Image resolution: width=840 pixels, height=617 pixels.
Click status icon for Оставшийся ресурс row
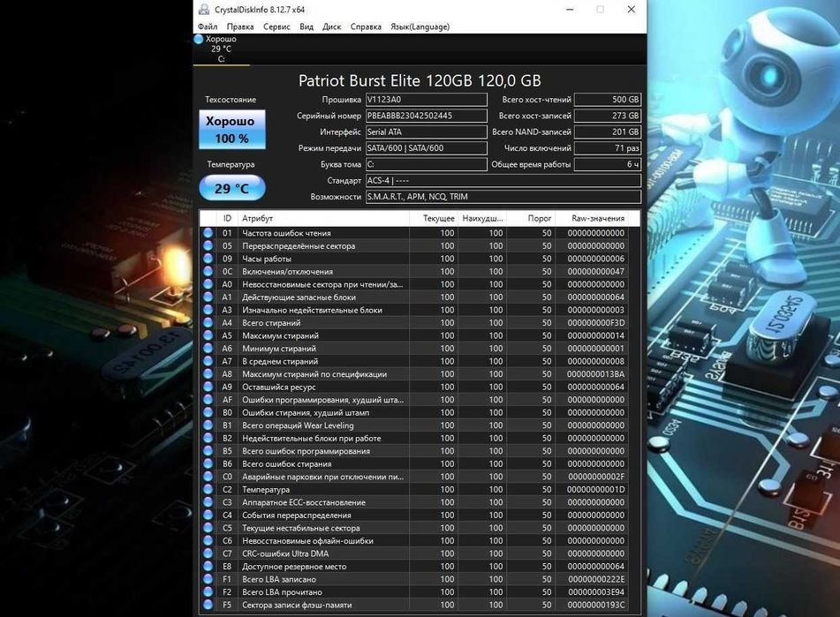click(x=208, y=387)
